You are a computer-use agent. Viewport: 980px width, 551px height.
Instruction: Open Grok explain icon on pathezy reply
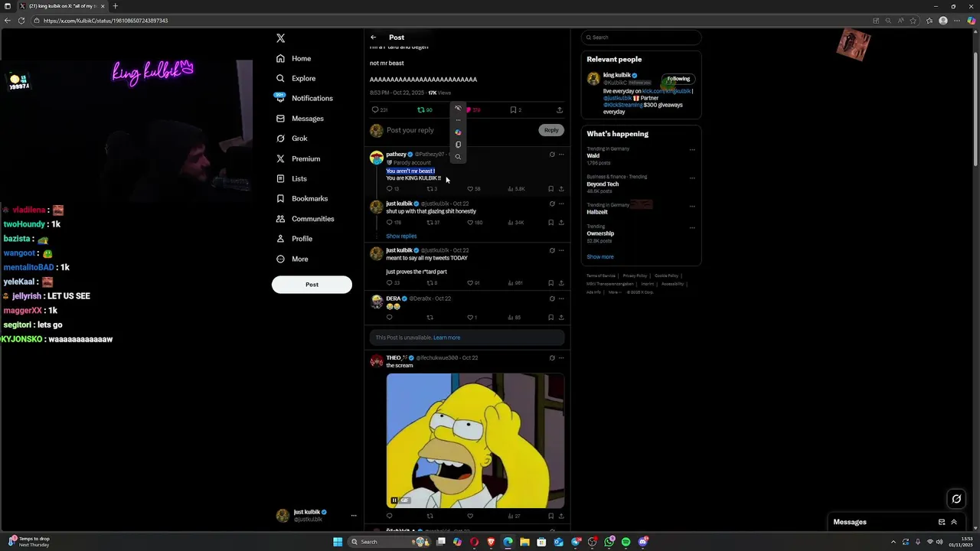pos(552,155)
